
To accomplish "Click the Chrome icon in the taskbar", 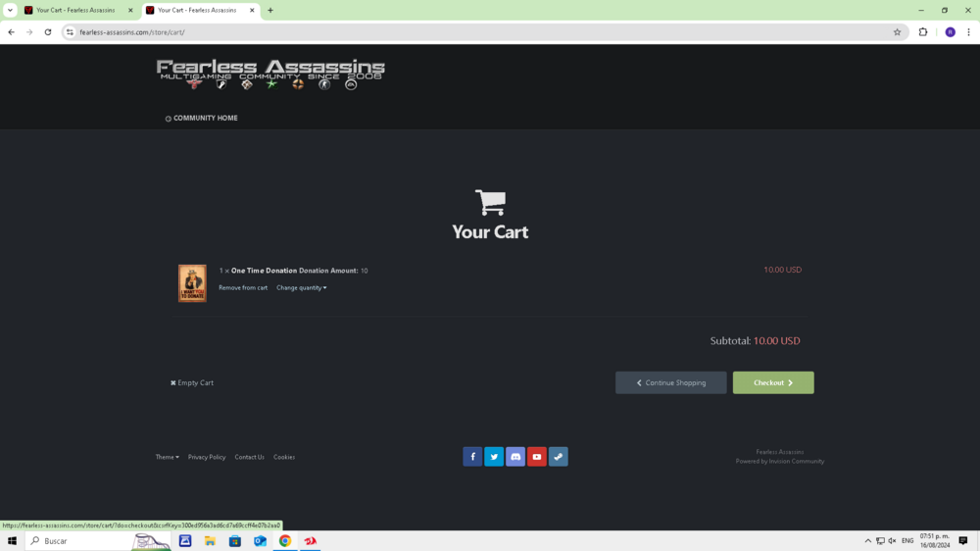I will click(x=285, y=540).
